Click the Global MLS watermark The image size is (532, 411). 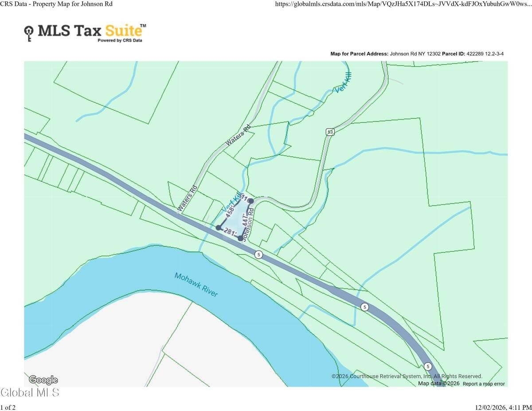[30, 393]
